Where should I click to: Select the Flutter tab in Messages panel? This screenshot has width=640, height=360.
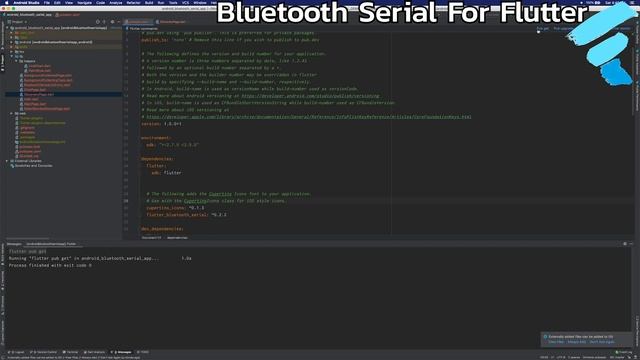click(51, 244)
